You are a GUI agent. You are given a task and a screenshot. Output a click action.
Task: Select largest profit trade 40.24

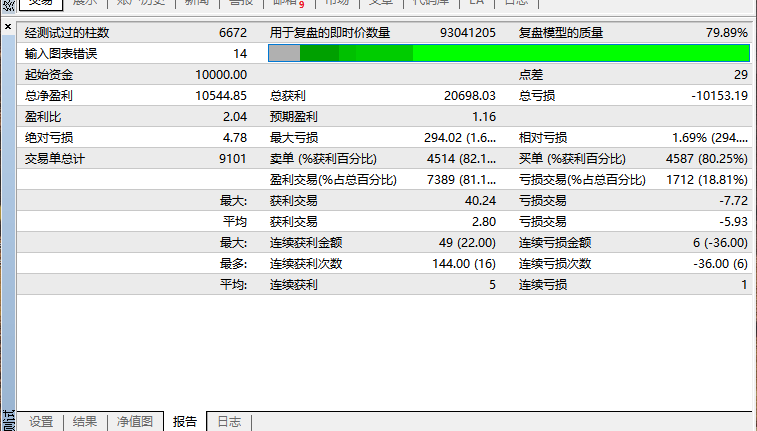pyautogui.click(x=480, y=201)
